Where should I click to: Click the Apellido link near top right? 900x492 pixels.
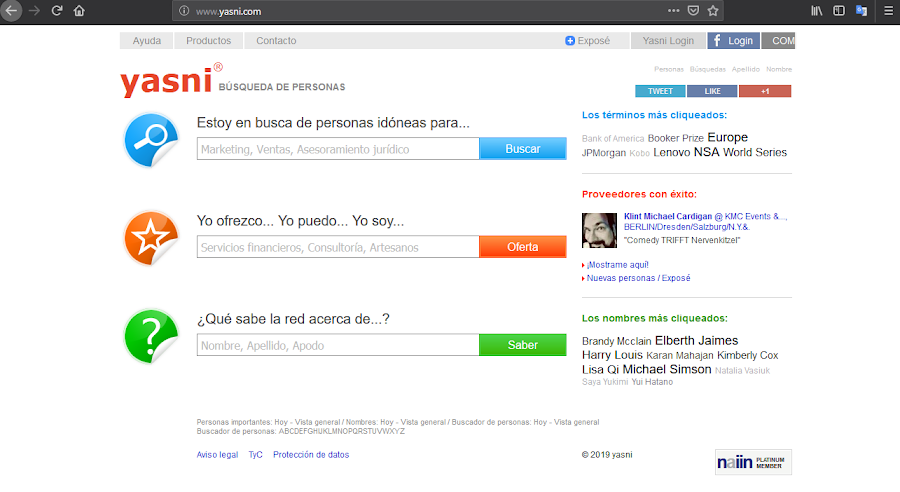point(746,69)
